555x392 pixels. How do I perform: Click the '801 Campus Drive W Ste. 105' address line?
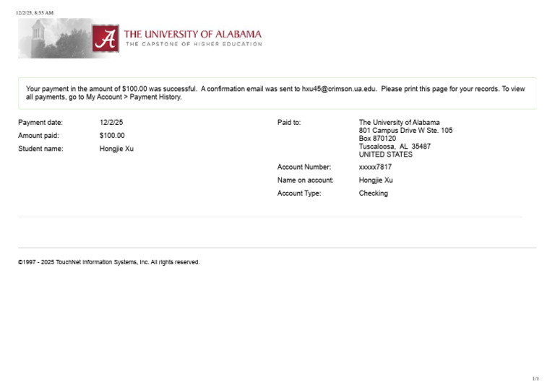[405, 131]
